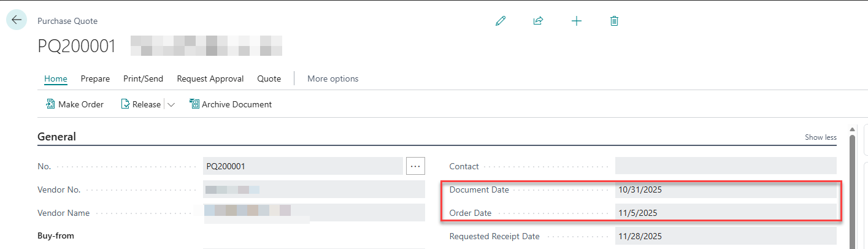Click More options
Image resolution: width=868 pixels, height=249 pixels.
[332, 79]
